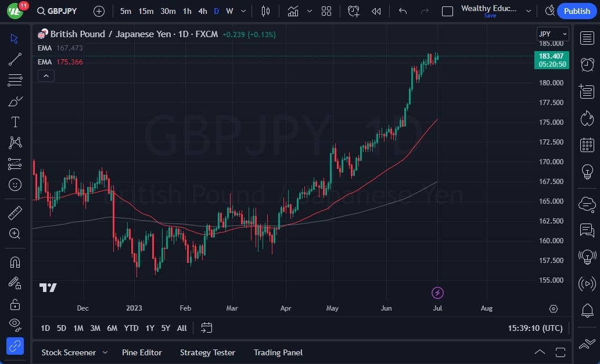
Task: Open the Strategy Tester tab
Action: click(x=207, y=352)
